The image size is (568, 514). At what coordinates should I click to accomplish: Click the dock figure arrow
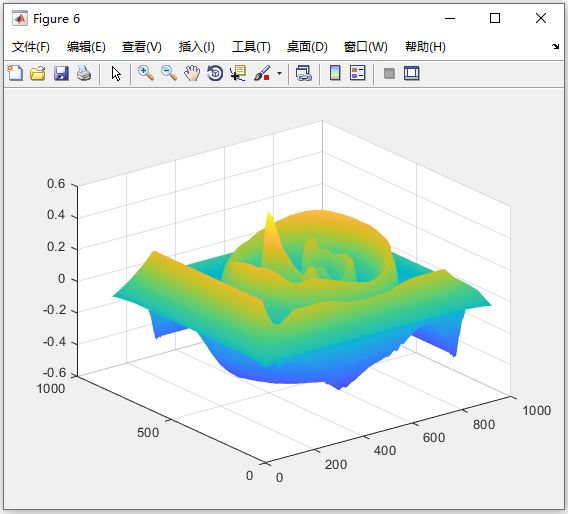pos(556,46)
